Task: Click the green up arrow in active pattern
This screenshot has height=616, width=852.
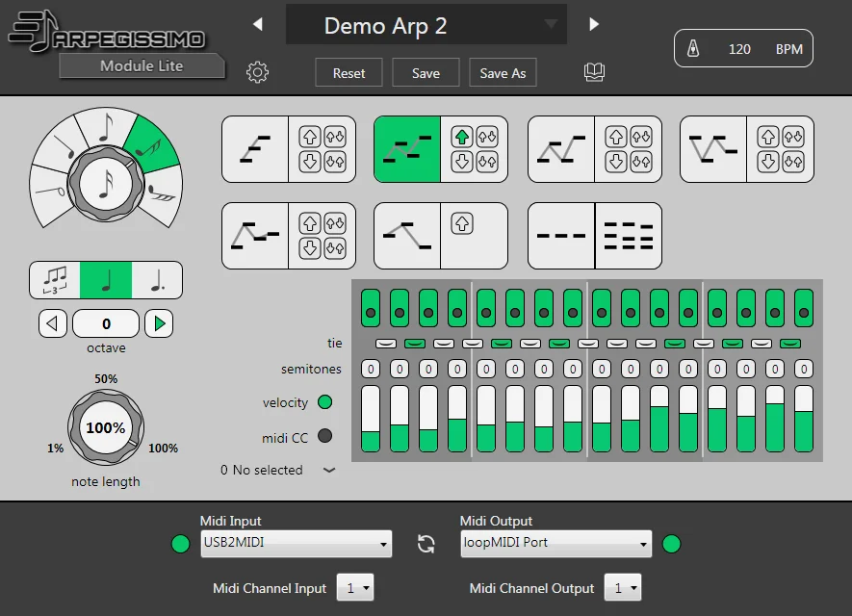Action: pyautogui.click(x=462, y=137)
